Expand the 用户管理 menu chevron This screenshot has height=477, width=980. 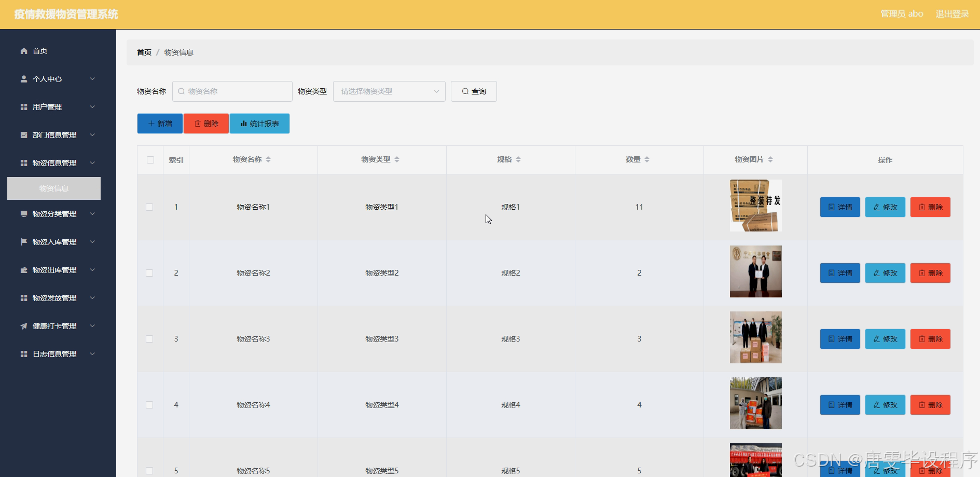92,107
